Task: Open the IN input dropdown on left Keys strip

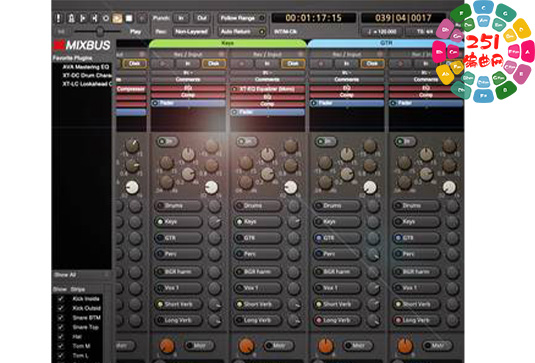Action: 188,73
